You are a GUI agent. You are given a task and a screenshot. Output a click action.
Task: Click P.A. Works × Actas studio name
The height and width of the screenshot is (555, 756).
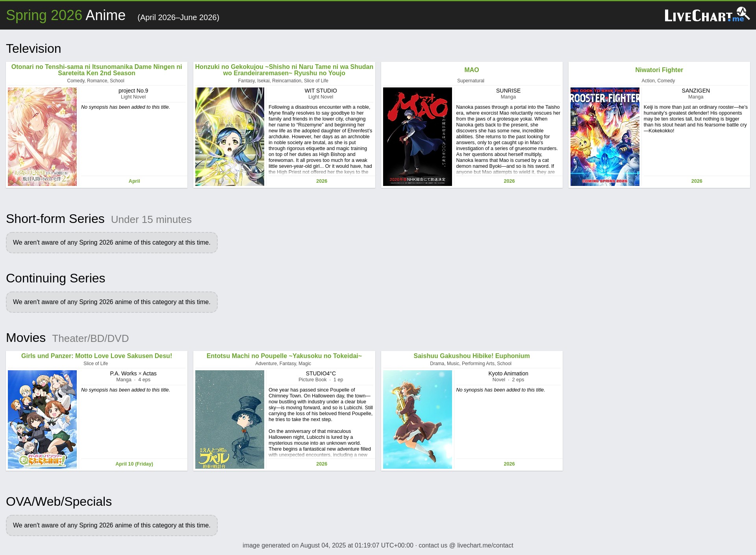pyautogui.click(x=133, y=373)
